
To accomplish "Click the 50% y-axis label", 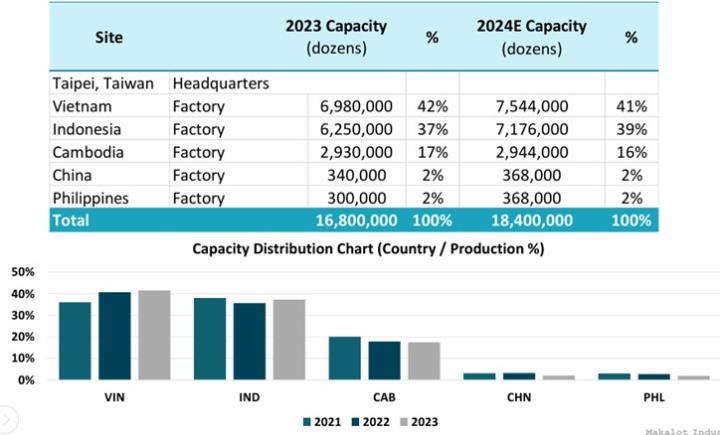I will [22, 272].
